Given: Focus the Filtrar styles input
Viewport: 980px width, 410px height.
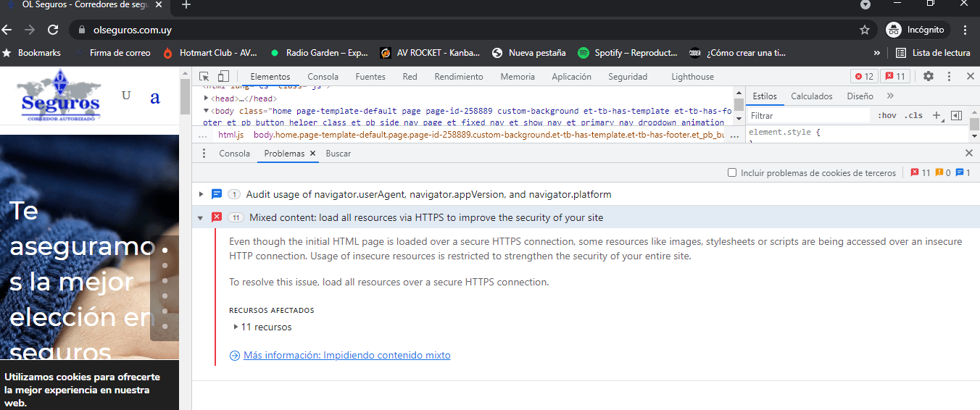Looking at the screenshot, I should pyautogui.click(x=808, y=115).
